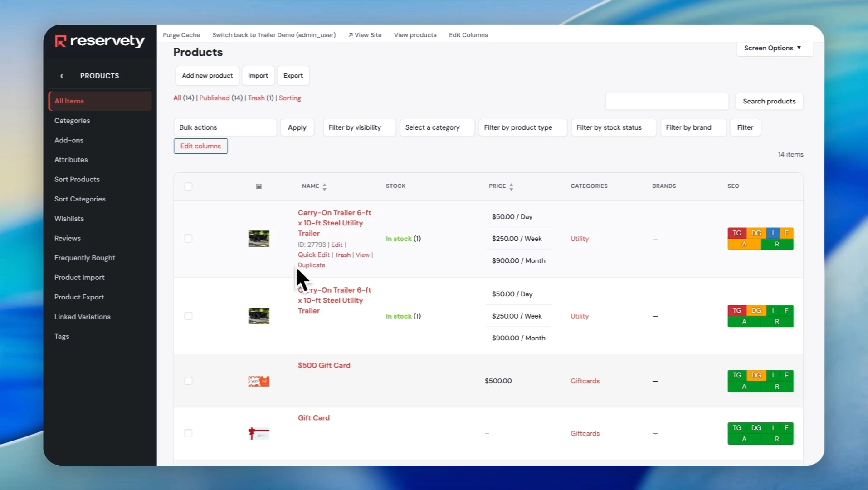Open Filter by stock status dropdown

click(x=614, y=127)
